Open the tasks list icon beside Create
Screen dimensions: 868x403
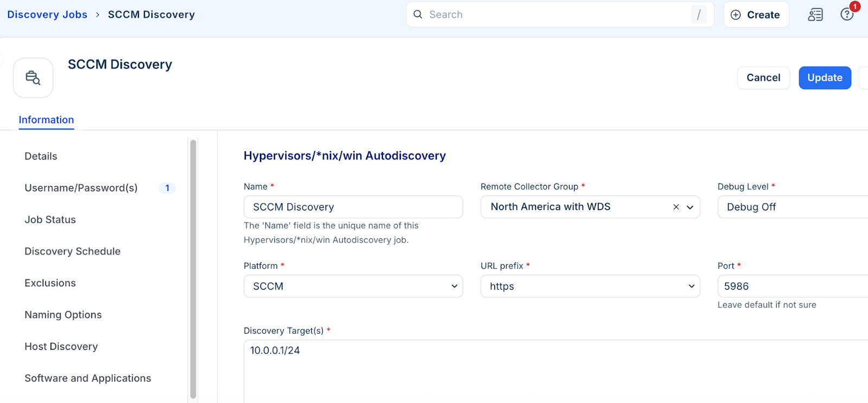[x=815, y=15]
